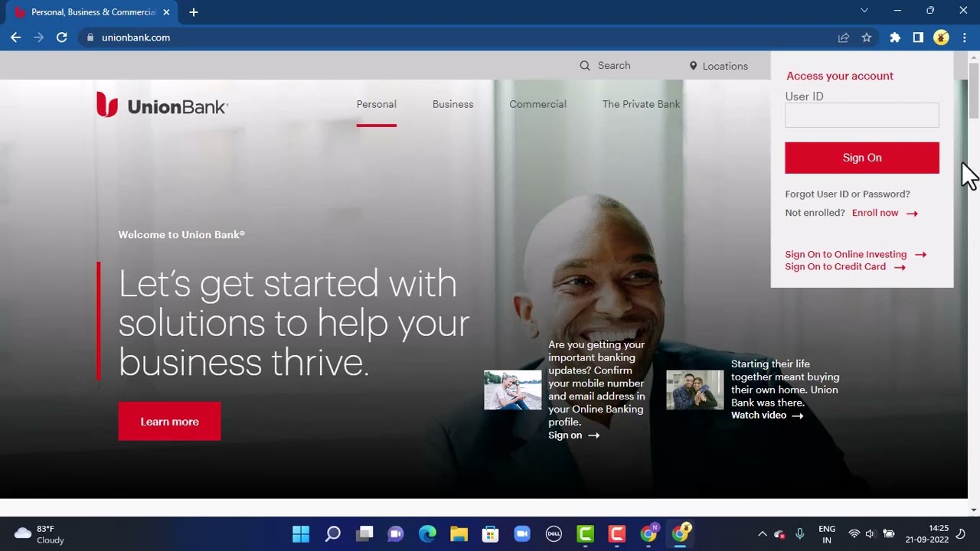The height and width of the screenshot is (551, 980).
Task: Open the red Camtasia recorder icon
Action: click(616, 534)
